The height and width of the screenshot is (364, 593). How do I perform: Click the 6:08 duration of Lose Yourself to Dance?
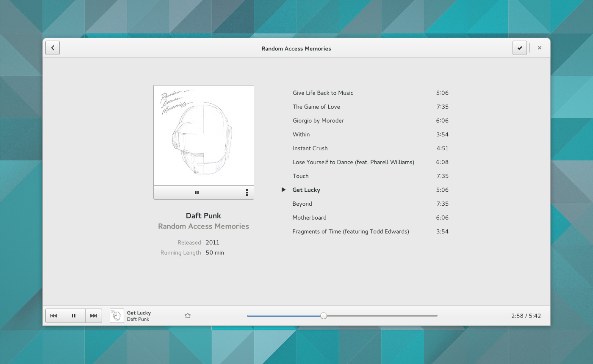click(x=442, y=162)
